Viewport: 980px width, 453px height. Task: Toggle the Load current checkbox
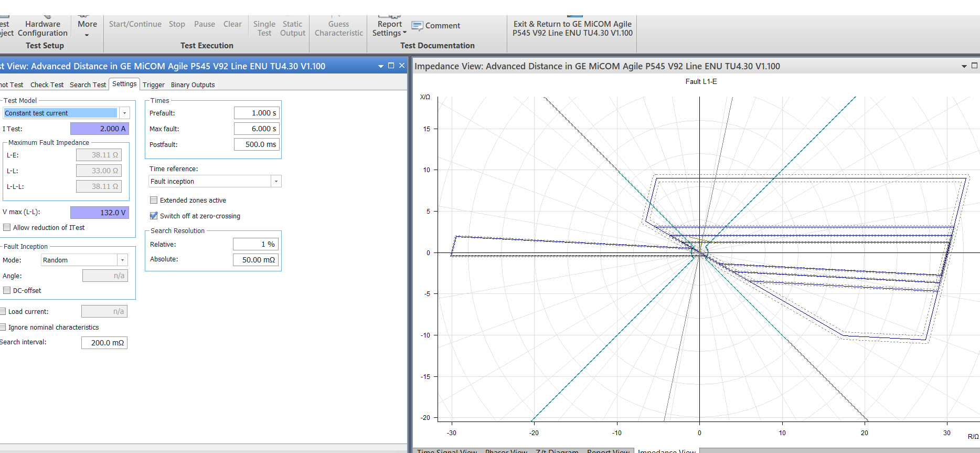[x=3, y=311]
